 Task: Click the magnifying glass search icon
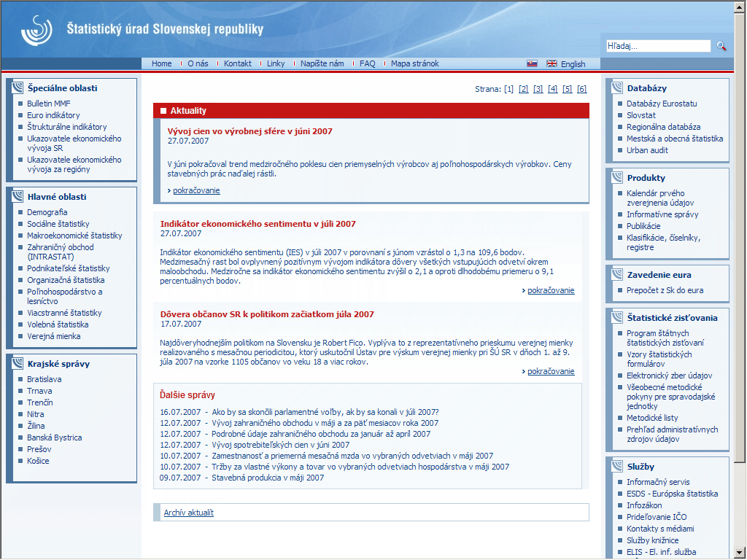coord(721,46)
